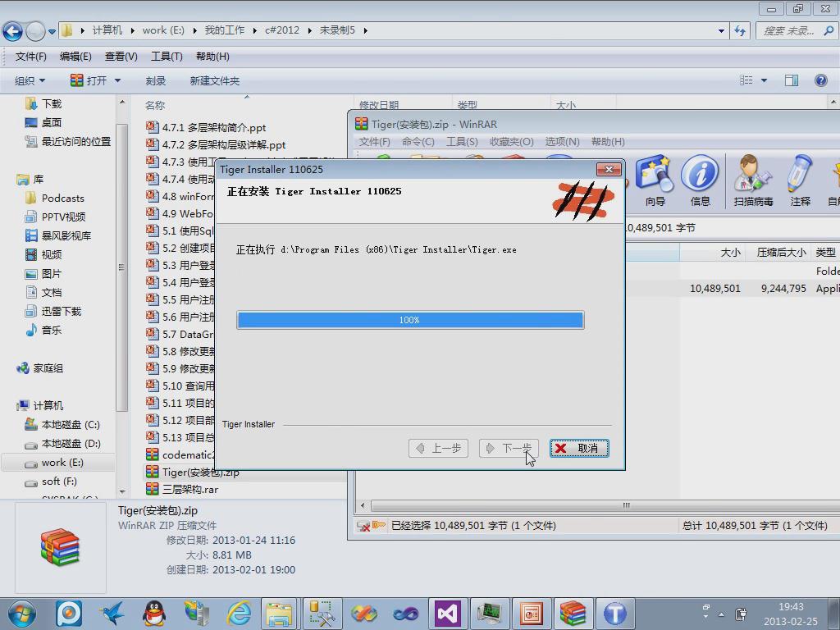Click the 信息 info icon in WinRAR
The width and height of the screenshot is (840, 630).
tap(700, 180)
